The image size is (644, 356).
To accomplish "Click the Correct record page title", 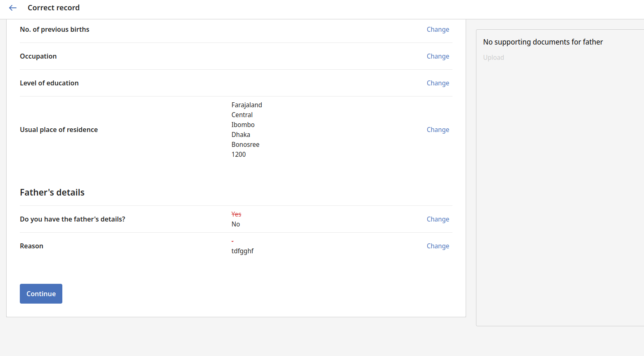I will tap(54, 7).
